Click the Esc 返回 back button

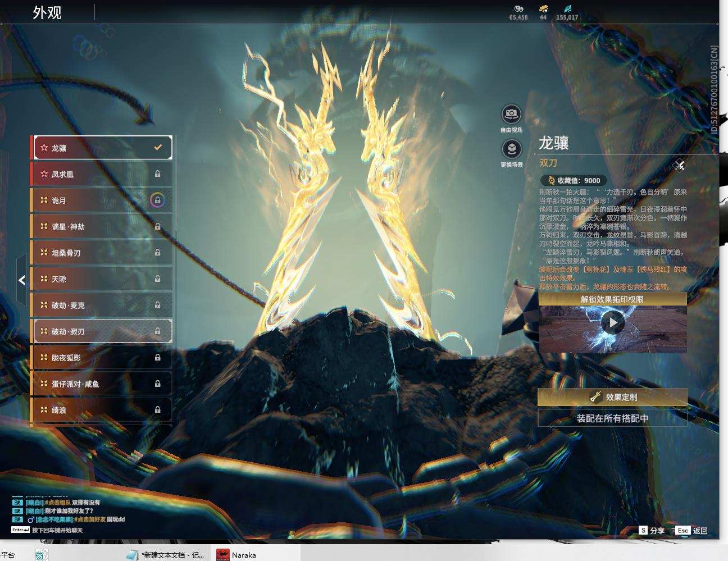691,530
